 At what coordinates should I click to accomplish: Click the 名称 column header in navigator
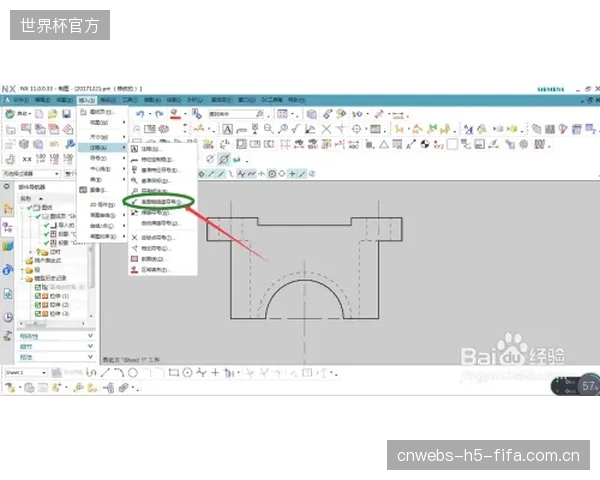click(26, 199)
